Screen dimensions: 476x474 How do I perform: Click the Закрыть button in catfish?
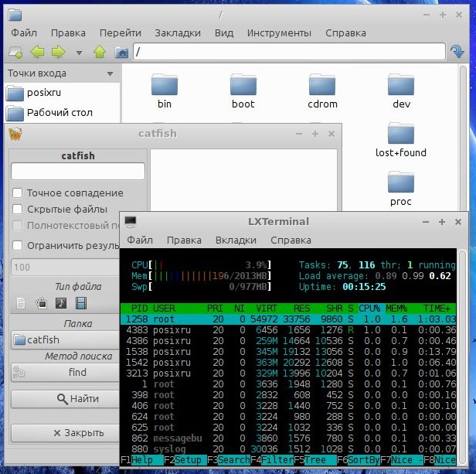66,433
